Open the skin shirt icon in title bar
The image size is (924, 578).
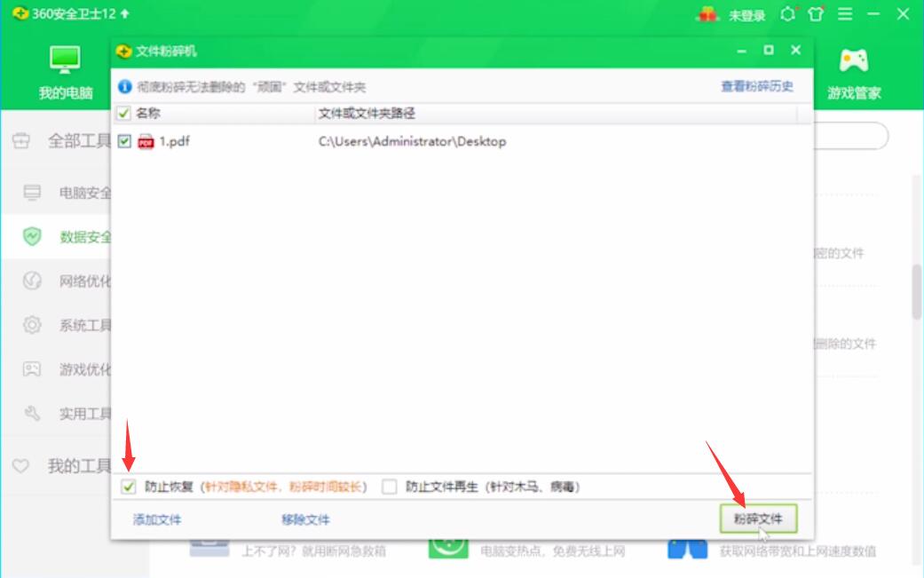816,13
